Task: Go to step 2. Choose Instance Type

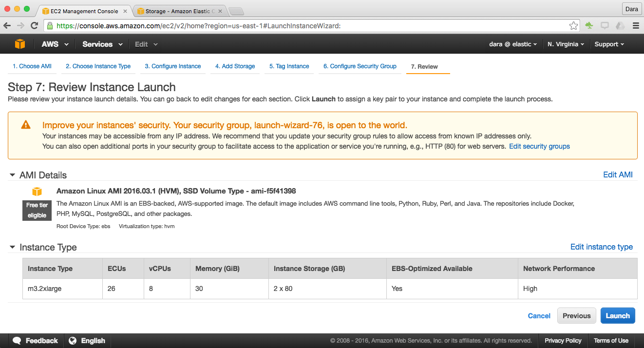Action: tap(98, 66)
